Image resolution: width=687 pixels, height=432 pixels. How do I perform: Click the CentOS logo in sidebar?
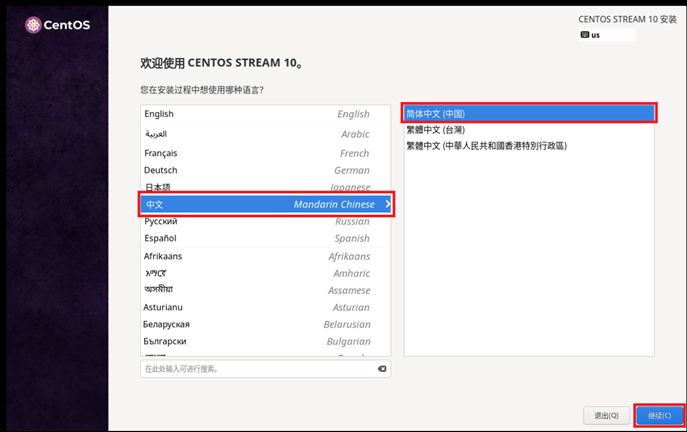[57, 25]
